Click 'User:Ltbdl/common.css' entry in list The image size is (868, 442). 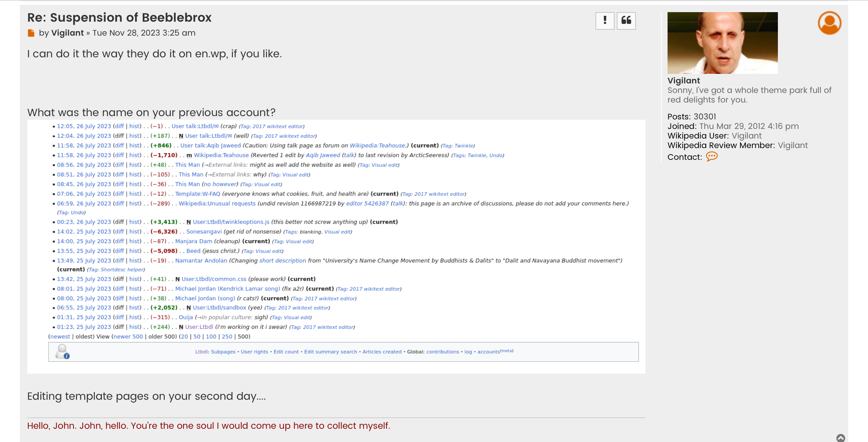[214, 279]
